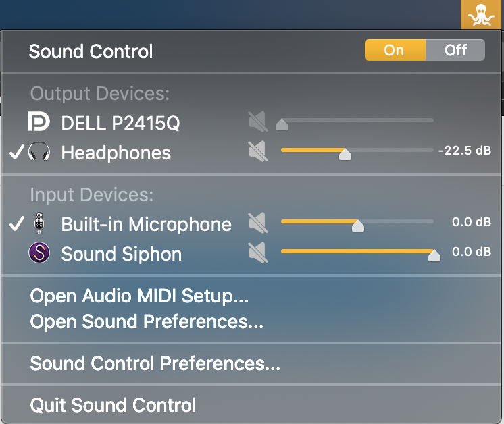This screenshot has height=424, width=504.
Task: Open Sound Preferences
Action: [147, 321]
